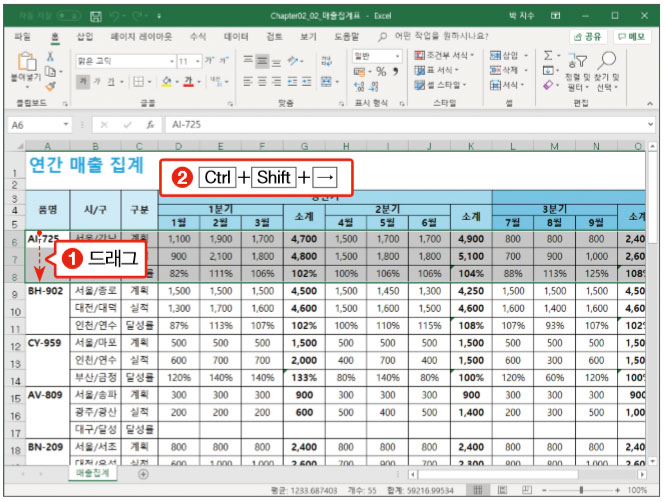This screenshot has height=502, width=665.
Task: Click the 공유 share button
Action: click(588, 37)
